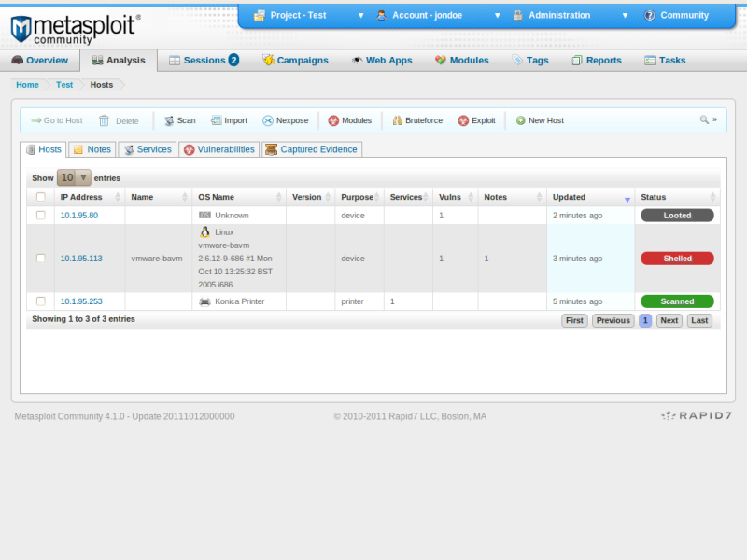Open the Modules navigation tab
Image resolution: width=747 pixels, height=560 pixels.
pos(462,61)
